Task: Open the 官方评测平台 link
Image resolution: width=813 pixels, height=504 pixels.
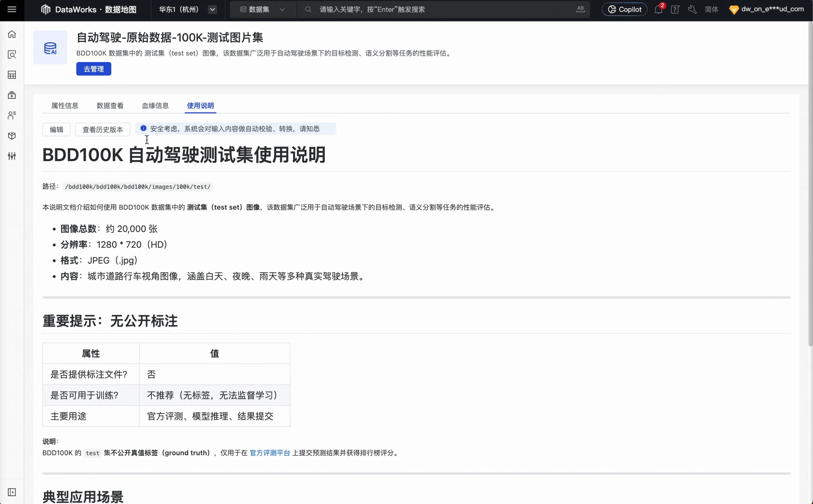Action: coord(270,453)
